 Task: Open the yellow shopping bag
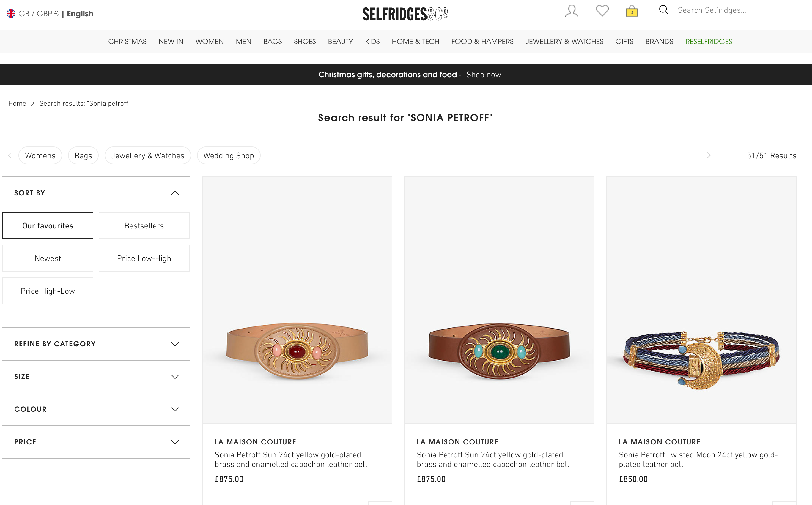(x=632, y=11)
